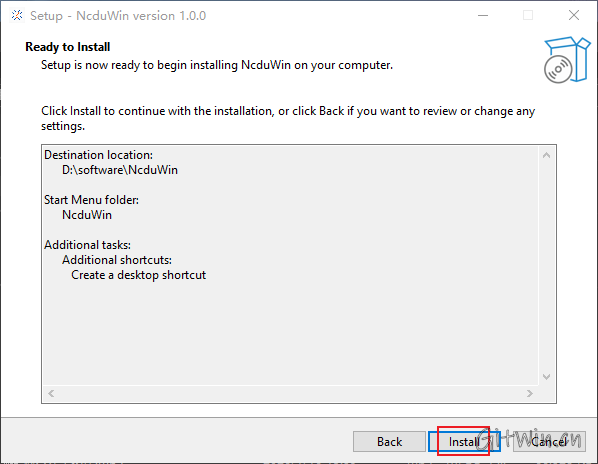Click the 'Additional tasks:' line
The height and width of the screenshot is (464, 598).
87,245
